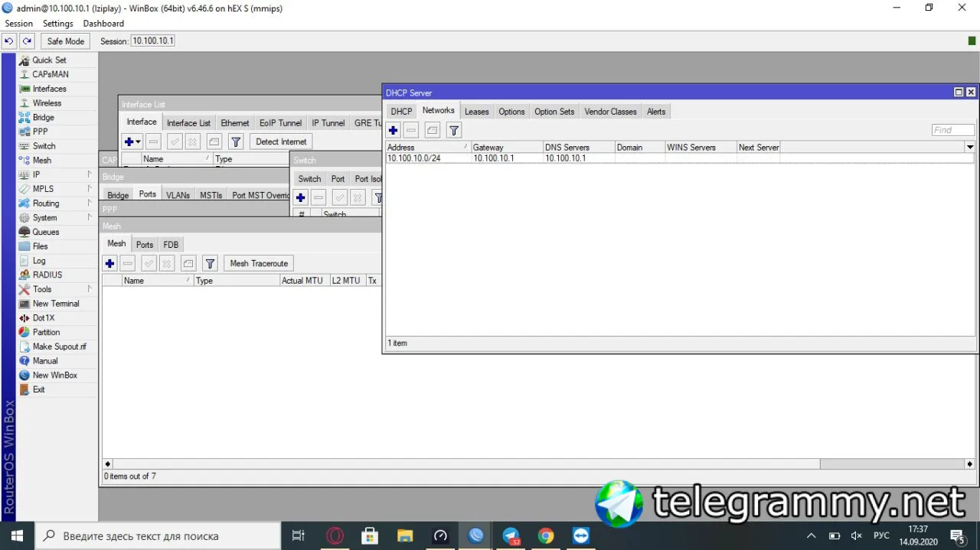Screen dimensions: 980x550
Task: Open the DHCP Server column selector dropdown
Action: click(x=970, y=147)
